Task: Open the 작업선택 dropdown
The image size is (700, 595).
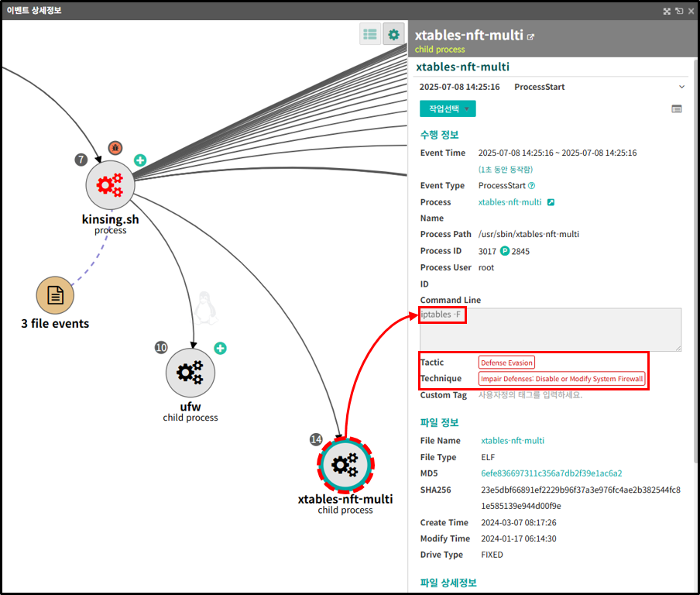Action: 448,109
